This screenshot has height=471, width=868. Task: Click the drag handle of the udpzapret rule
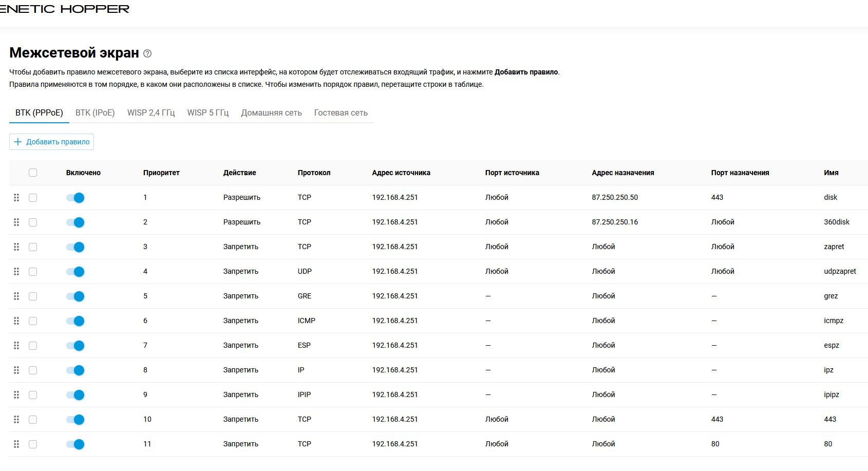(16, 272)
